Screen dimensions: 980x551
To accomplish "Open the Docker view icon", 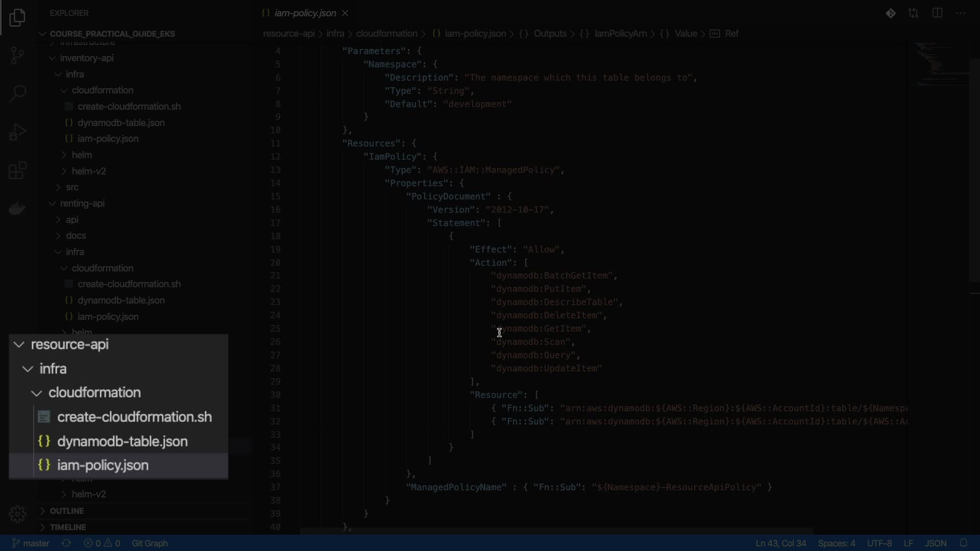I will click(17, 209).
